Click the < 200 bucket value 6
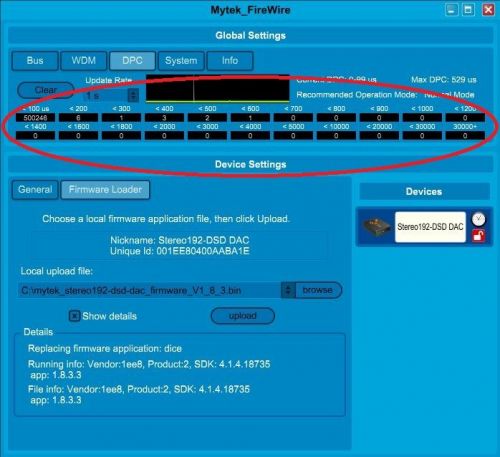 (x=78, y=118)
